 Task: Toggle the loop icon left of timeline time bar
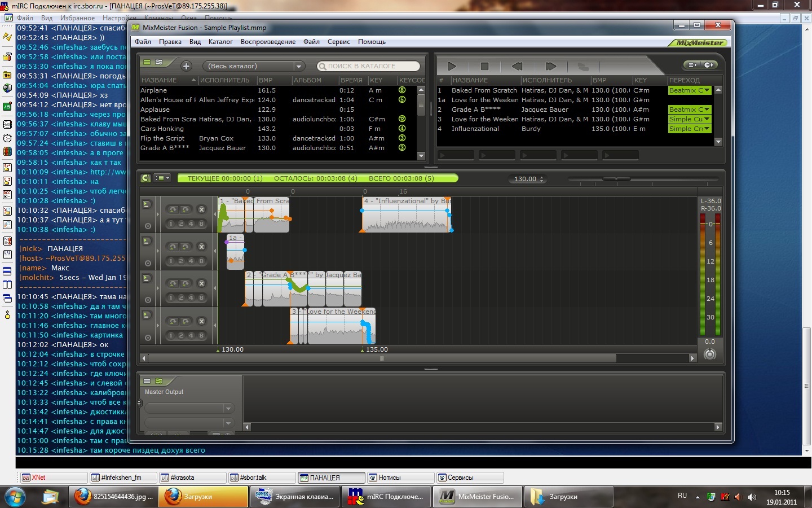coord(146,178)
